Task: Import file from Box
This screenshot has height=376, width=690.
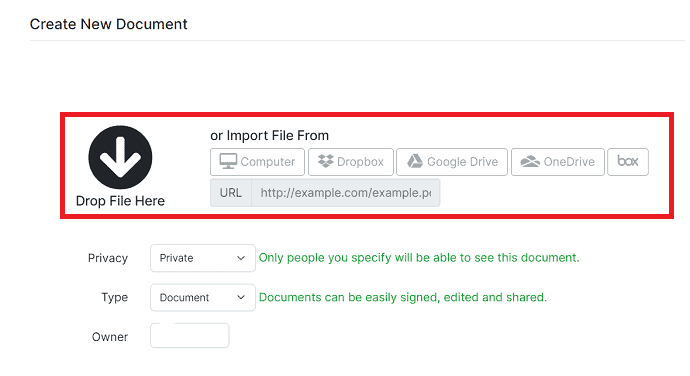Action: click(628, 162)
